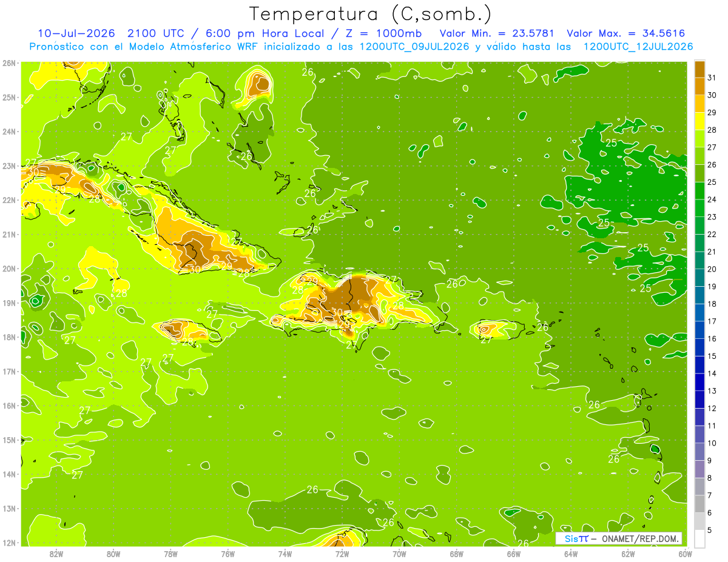Click the 21N latitude axis label
728x562 pixels.
[9, 234]
